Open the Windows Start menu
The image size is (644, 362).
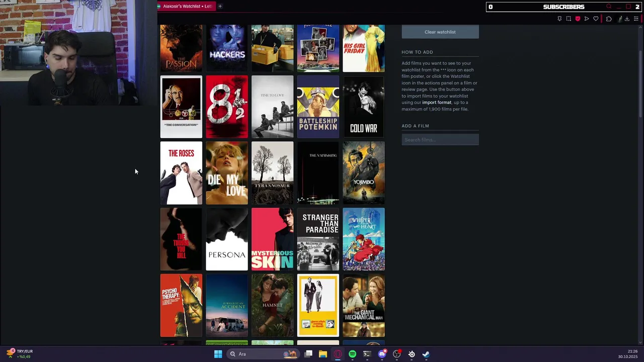coord(218,354)
